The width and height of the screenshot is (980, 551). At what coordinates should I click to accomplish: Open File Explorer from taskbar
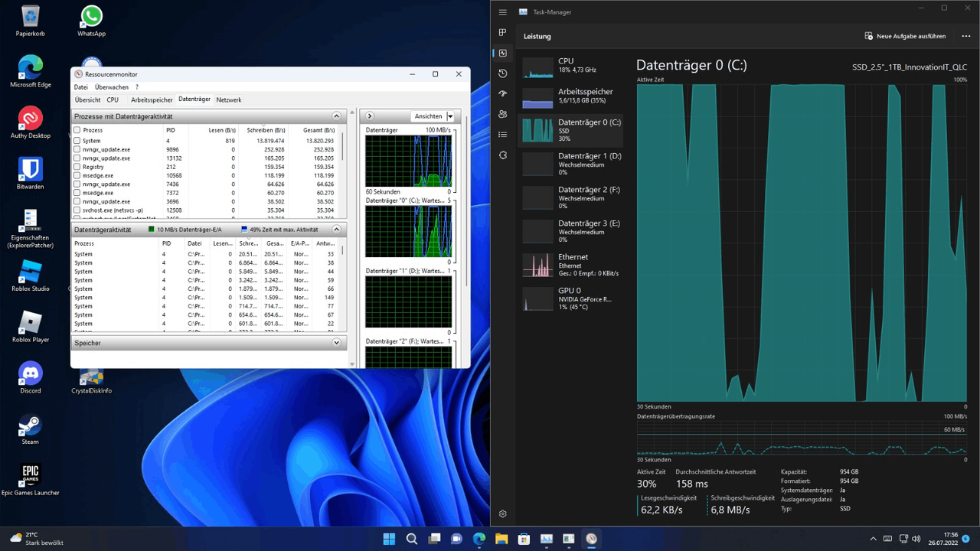[501, 539]
